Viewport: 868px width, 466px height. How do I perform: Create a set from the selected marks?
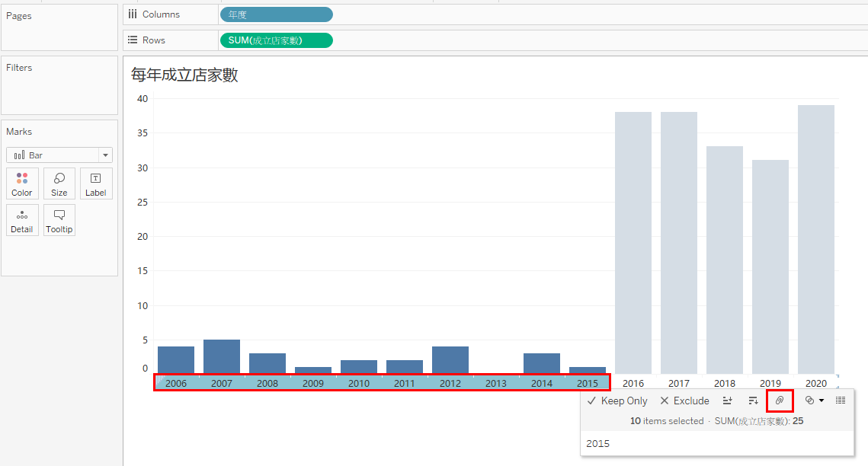810,401
